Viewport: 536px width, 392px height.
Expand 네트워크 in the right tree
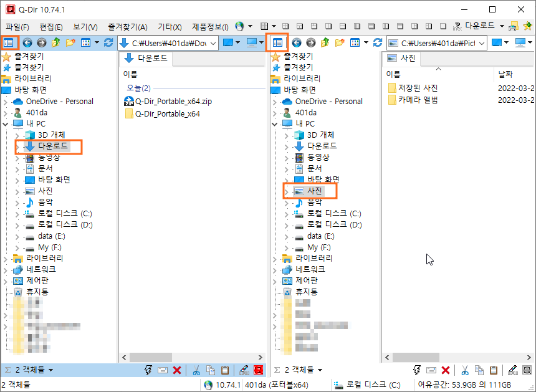(275, 270)
